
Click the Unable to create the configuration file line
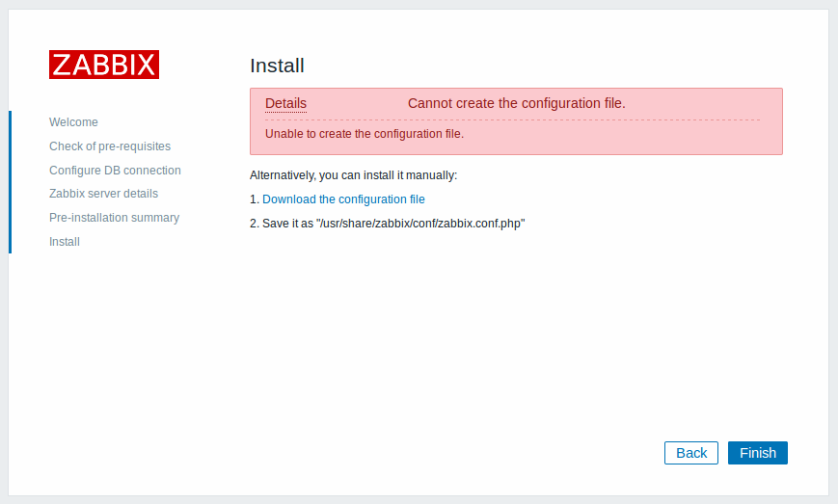click(365, 134)
